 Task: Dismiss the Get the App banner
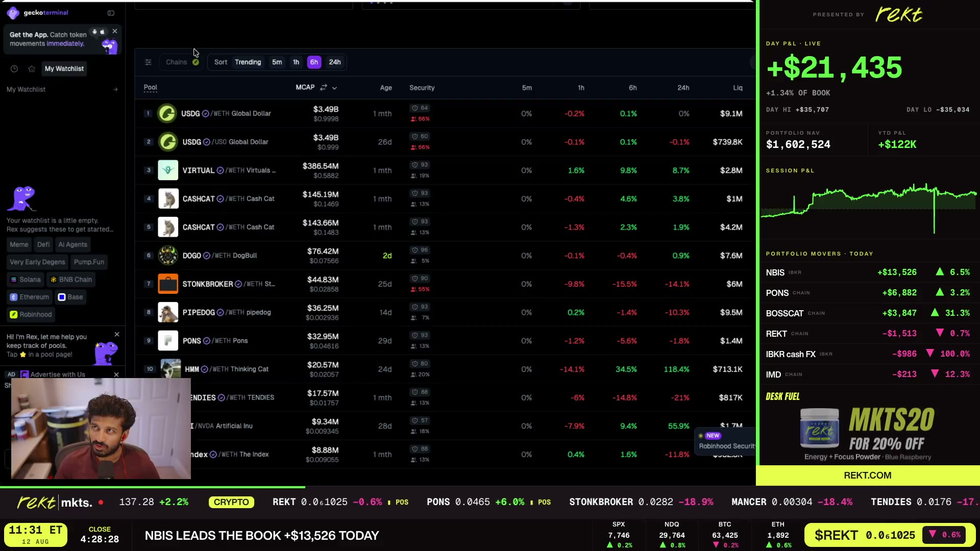pyautogui.click(x=115, y=32)
